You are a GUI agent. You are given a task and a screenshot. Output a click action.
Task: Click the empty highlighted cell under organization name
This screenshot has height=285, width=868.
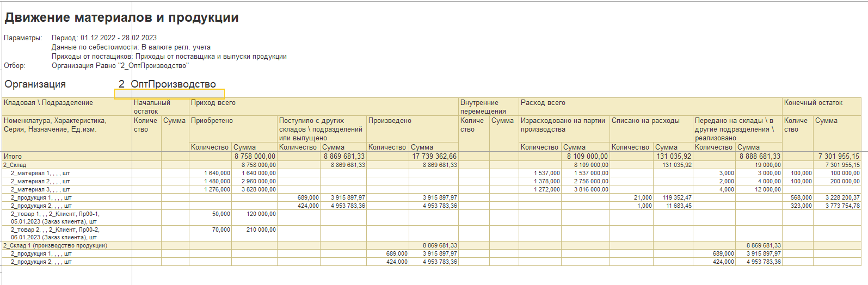point(169,94)
